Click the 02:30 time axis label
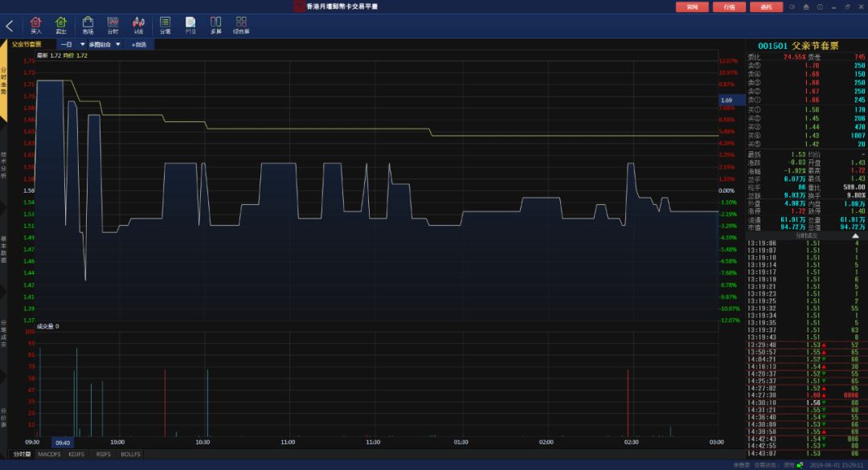 (x=631, y=443)
